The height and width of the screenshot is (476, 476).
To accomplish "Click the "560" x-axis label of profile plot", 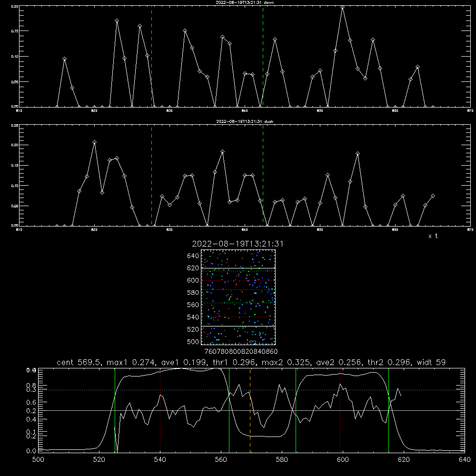I will click(221, 460).
